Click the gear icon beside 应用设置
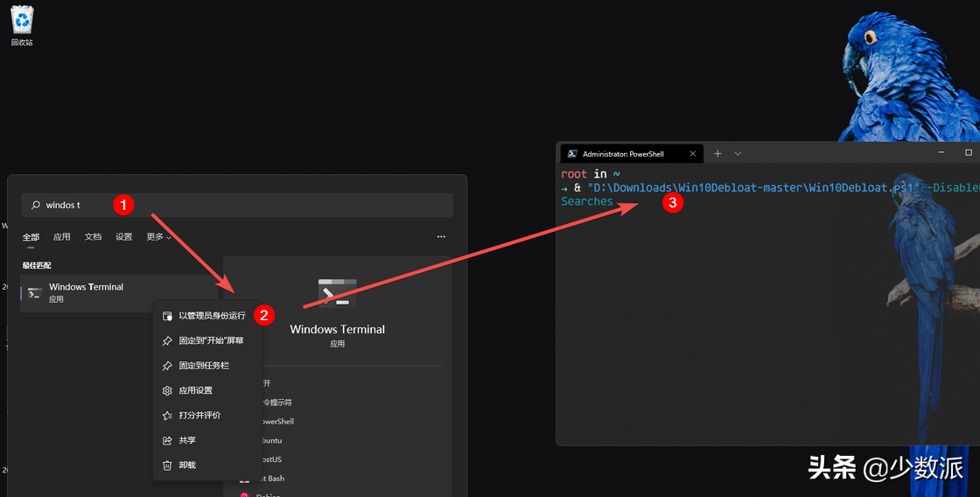The height and width of the screenshot is (497, 980). click(x=167, y=391)
